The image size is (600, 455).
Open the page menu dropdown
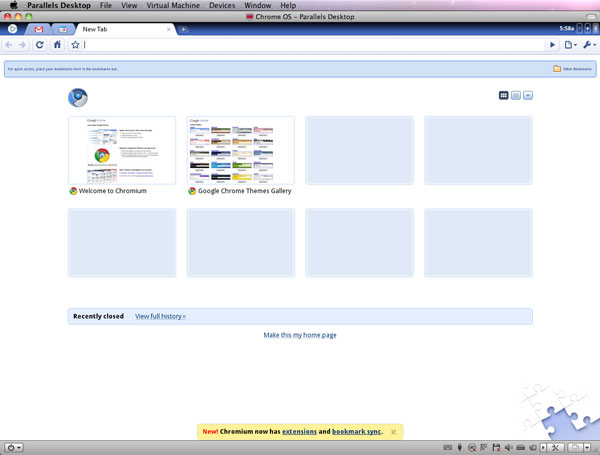coord(571,45)
